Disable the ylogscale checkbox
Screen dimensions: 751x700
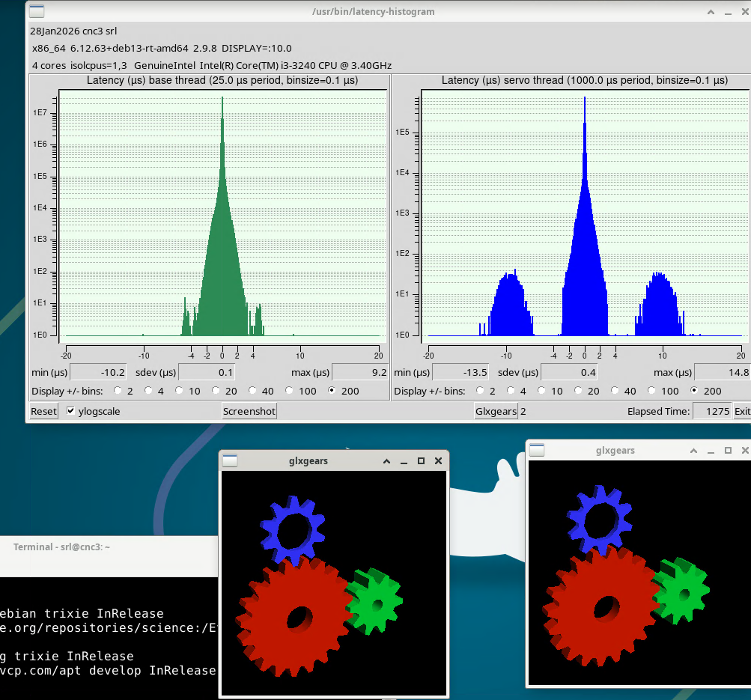coord(71,411)
